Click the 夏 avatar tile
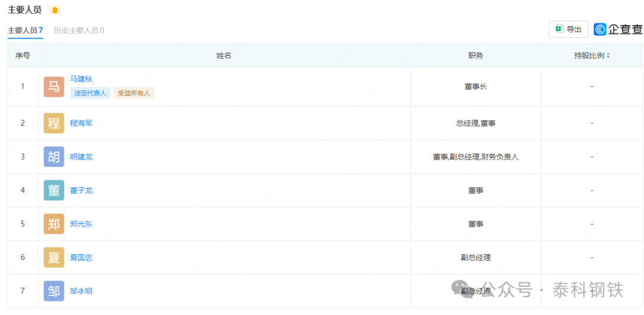This screenshot has width=644, height=315. tap(54, 258)
